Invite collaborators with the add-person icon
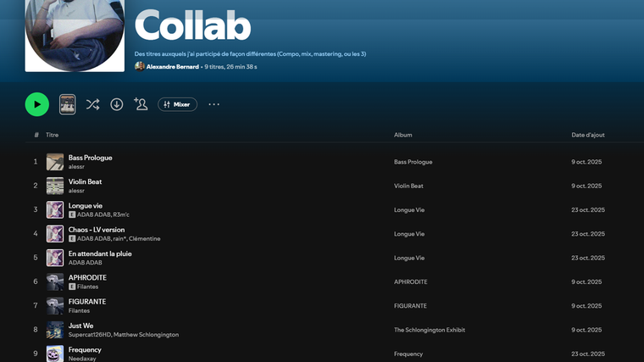644x362 pixels. (141, 104)
